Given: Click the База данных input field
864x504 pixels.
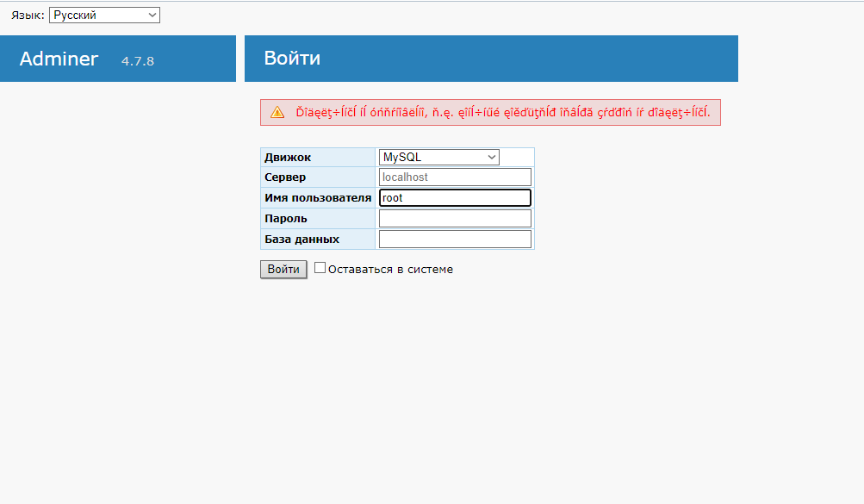Looking at the screenshot, I should [x=455, y=239].
